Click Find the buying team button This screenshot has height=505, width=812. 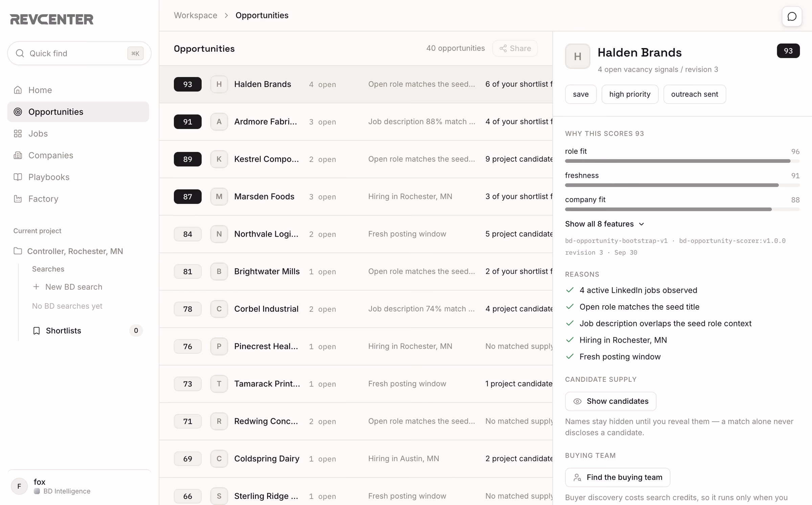(x=617, y=477)
